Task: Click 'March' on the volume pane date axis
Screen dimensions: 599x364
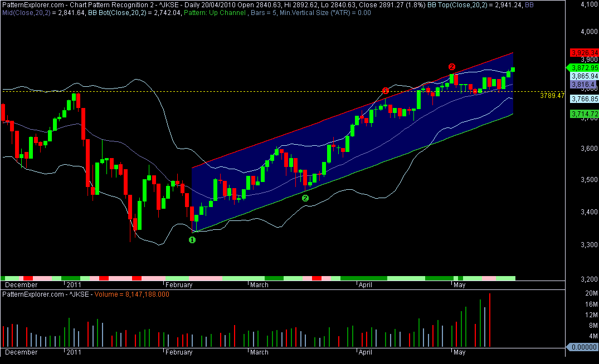Action: coord(259,352)
